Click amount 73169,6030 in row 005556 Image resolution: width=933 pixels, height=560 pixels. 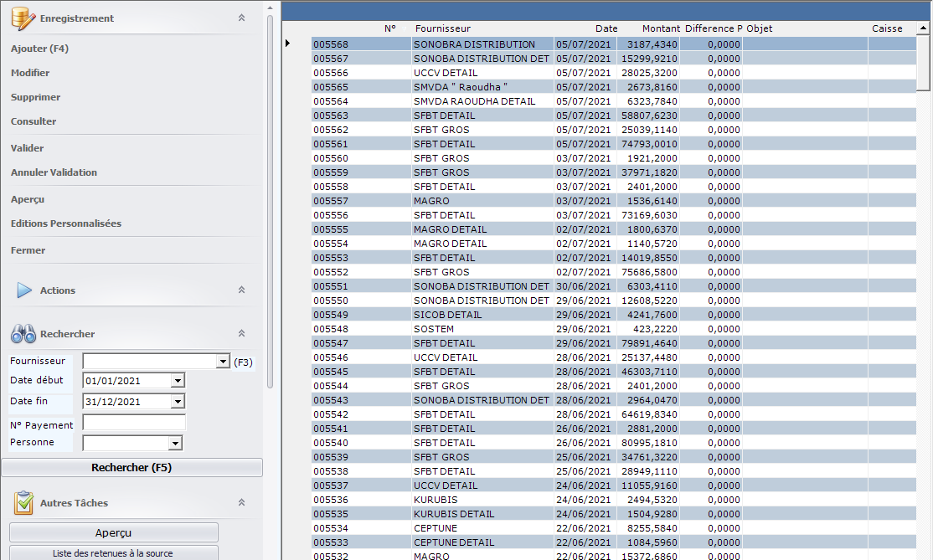(649, 215)
